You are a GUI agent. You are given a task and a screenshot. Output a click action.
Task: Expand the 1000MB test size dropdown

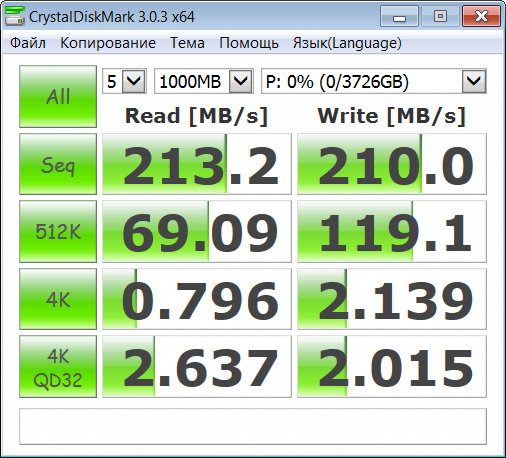(x=240, y=81)
